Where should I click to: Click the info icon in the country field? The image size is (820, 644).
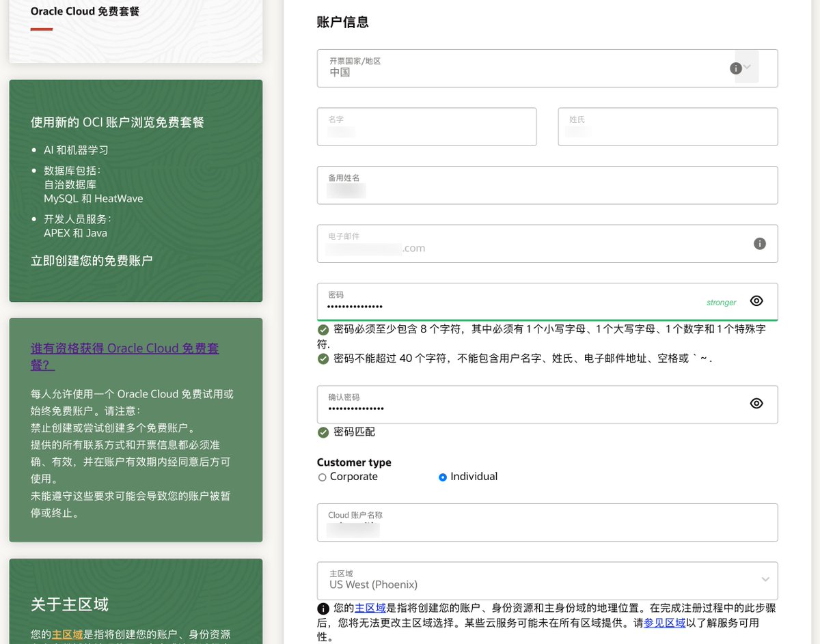(736, 68)
